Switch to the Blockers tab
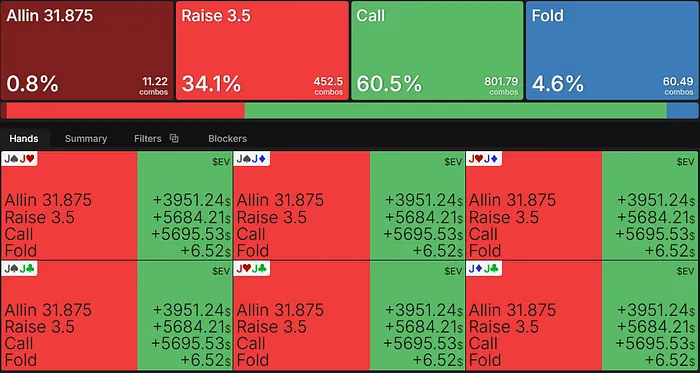The width and height of the screenshot is (700, 373). point(227,138)
